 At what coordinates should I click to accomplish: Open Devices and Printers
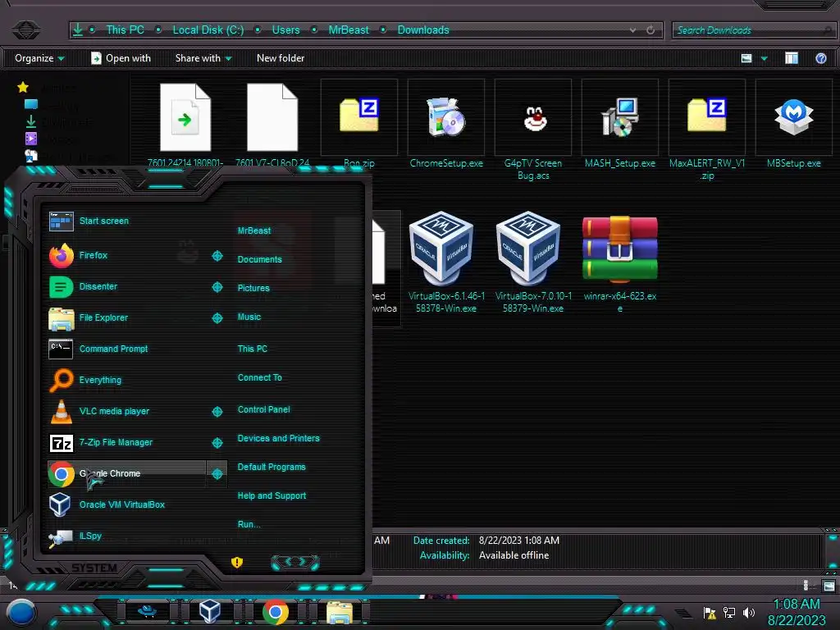pos(279,438)
